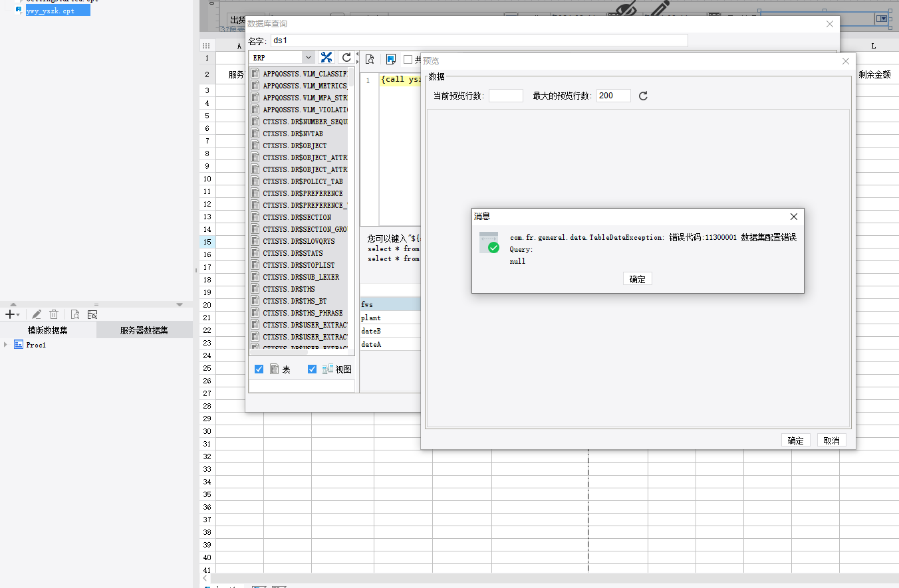This screenshot has height=588, width=899.
Task: Switch to the 服务器数据集 tab
Action: pos(144,330)
